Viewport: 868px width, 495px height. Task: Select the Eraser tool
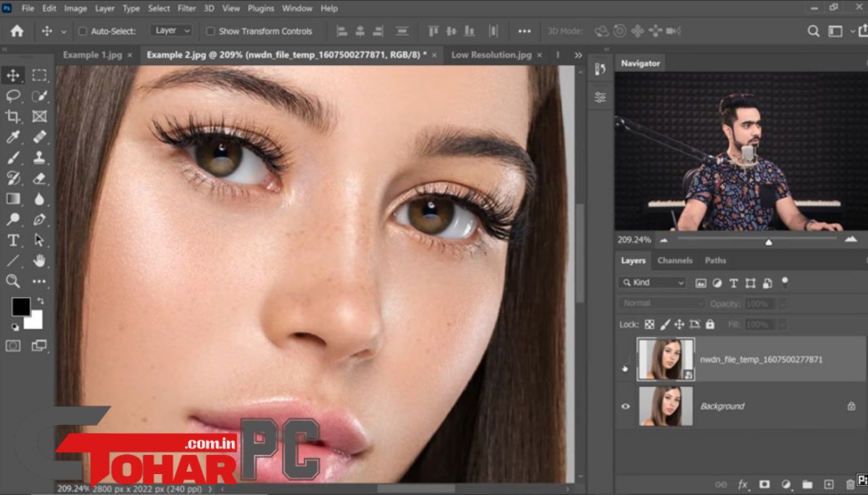coord(39,178)
